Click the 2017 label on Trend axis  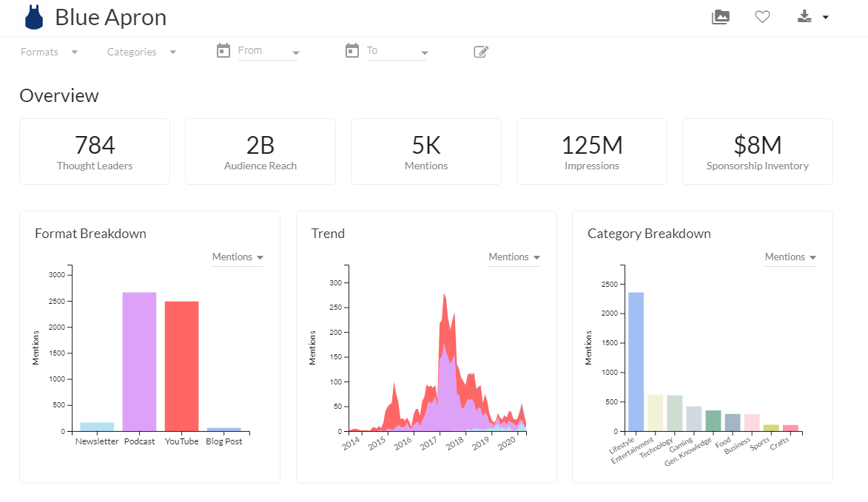[x=428, y=444]
